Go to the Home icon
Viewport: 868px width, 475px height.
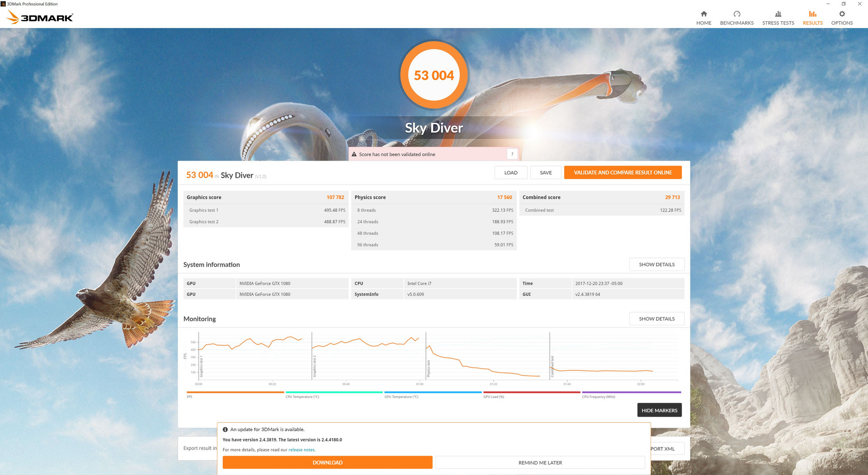coord(703,14)
